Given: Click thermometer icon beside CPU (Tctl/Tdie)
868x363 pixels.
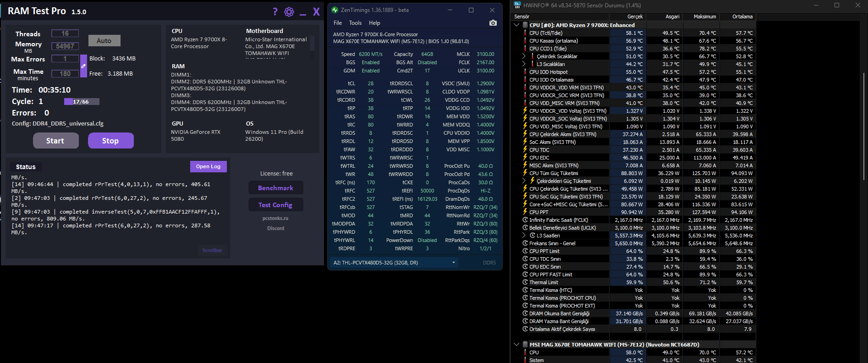Looking at the screenshot, I should pos(525,33).
